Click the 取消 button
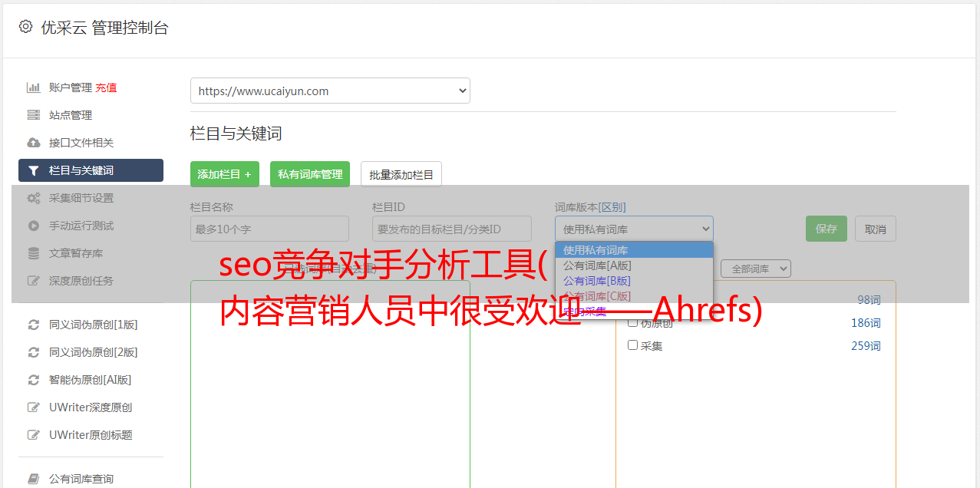The width and height of the screenshot is (980, 488). [x=876, y=229]
